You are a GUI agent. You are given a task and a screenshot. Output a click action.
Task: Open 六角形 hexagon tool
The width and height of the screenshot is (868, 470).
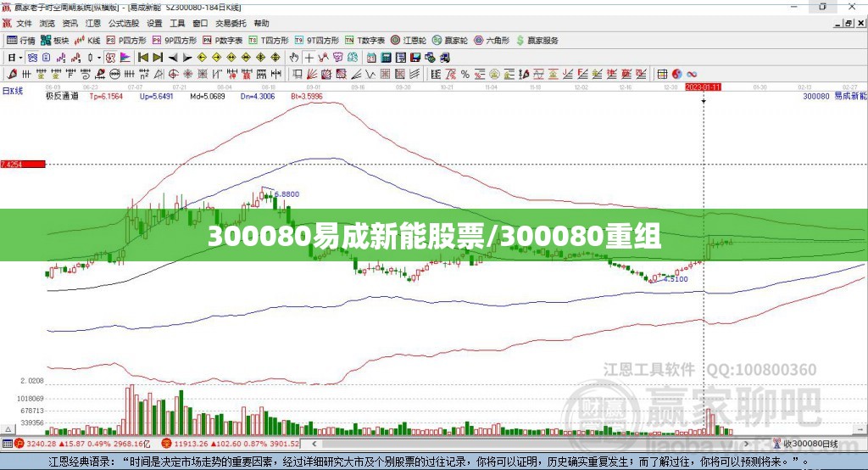coord(492,41)
